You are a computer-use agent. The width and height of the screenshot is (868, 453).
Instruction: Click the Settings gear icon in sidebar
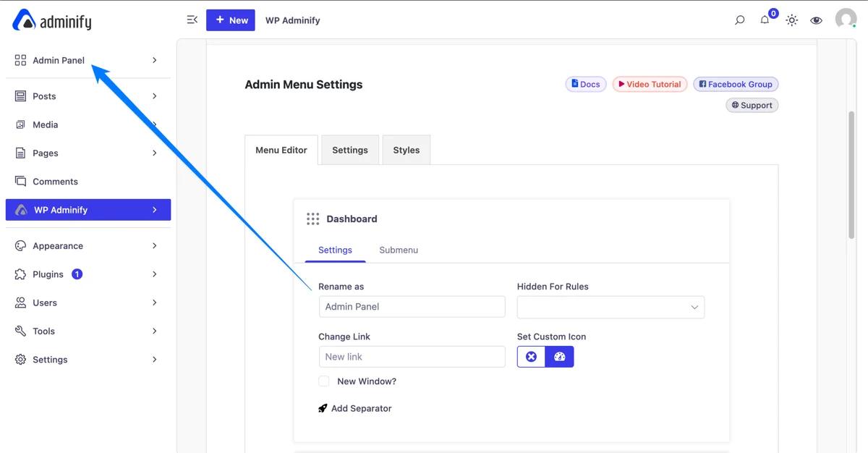[20, 360]
